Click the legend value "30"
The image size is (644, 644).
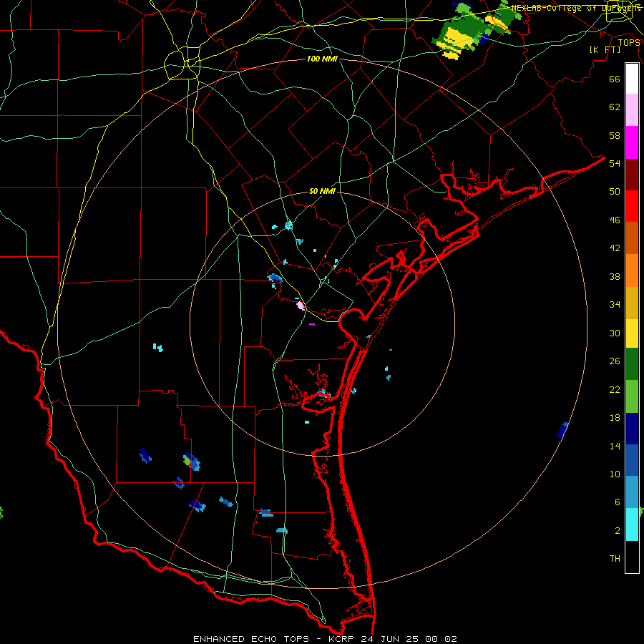(x=615, y=333)
